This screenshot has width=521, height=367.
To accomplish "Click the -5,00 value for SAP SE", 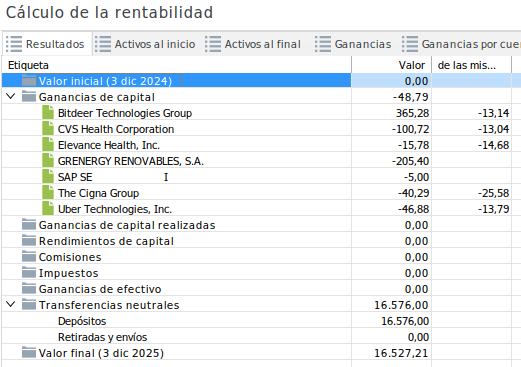I will tap(417, 177).
